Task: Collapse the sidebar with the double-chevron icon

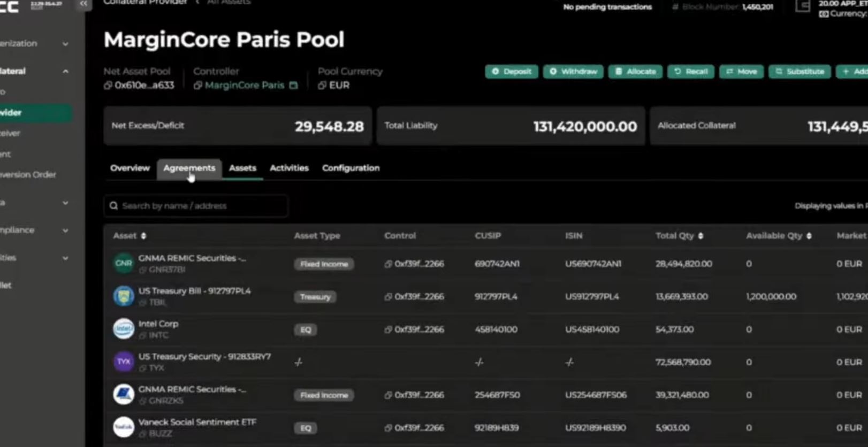Action: [83, 4]
